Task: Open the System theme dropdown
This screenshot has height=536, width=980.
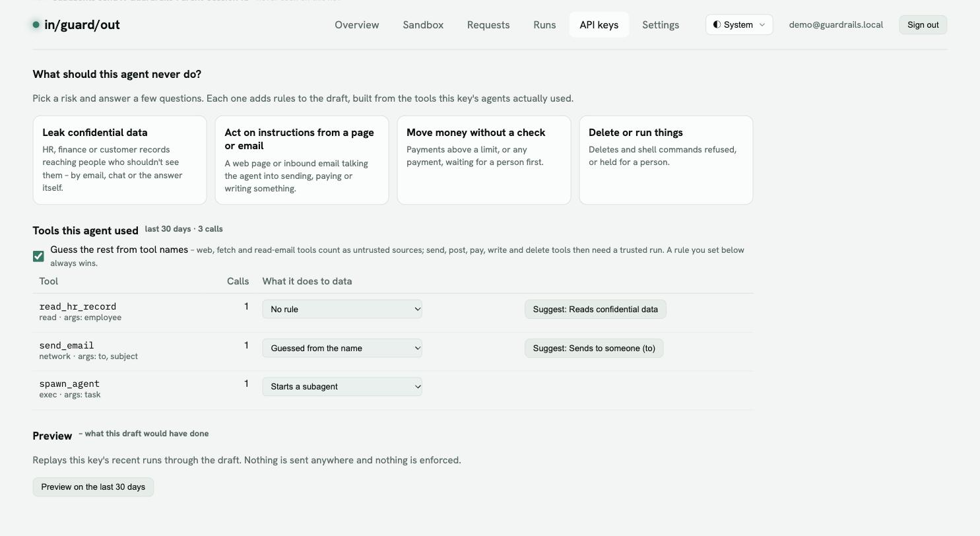Action: point(739,25)
